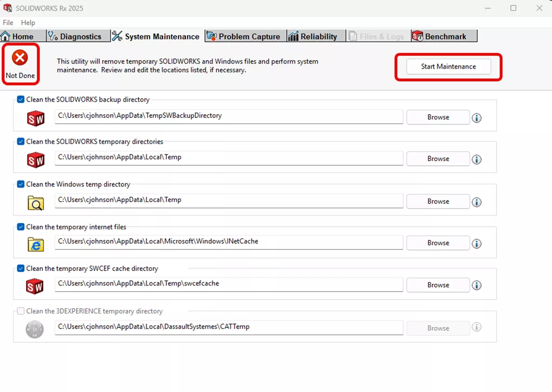The width and height of the screenshot is (552, 392).
Task: Click the 3DEXPERIENCE globe icon
Action: coord(34,329)
